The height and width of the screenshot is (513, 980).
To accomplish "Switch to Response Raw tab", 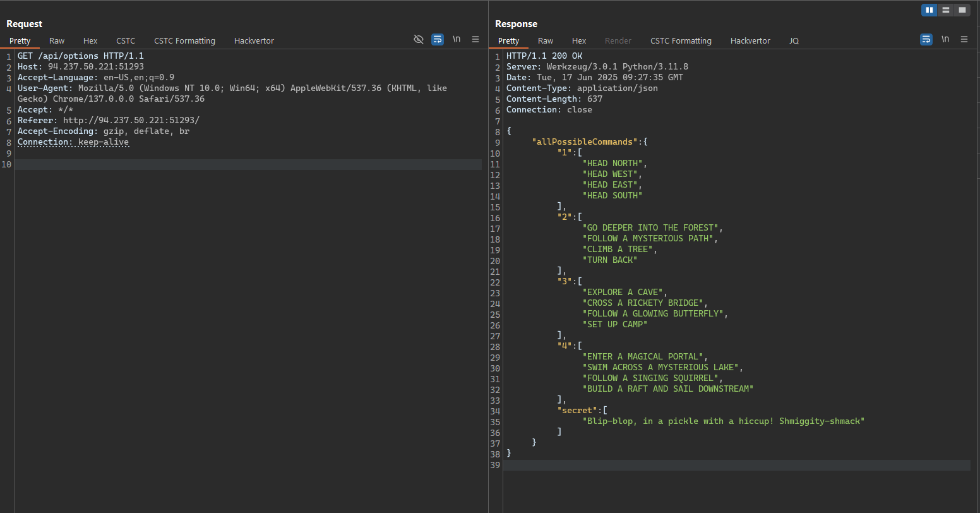I will [546, 41].
